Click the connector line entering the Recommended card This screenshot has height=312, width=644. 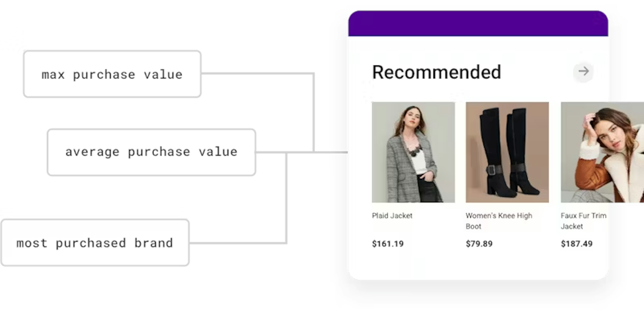click(x=330, y=152)
